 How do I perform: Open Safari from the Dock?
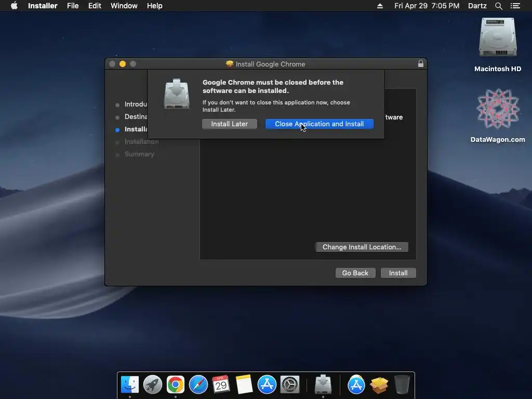point(198,385)
